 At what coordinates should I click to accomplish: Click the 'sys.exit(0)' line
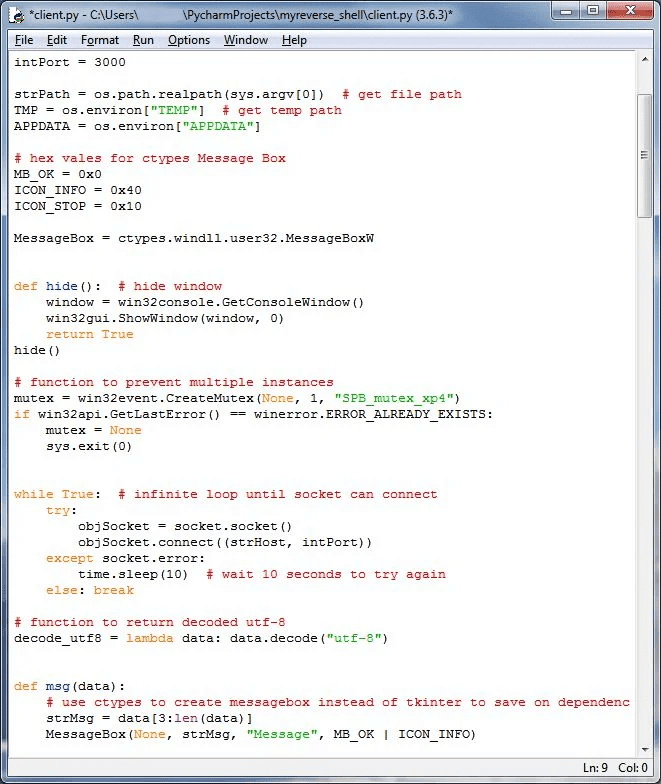(89, 446)
